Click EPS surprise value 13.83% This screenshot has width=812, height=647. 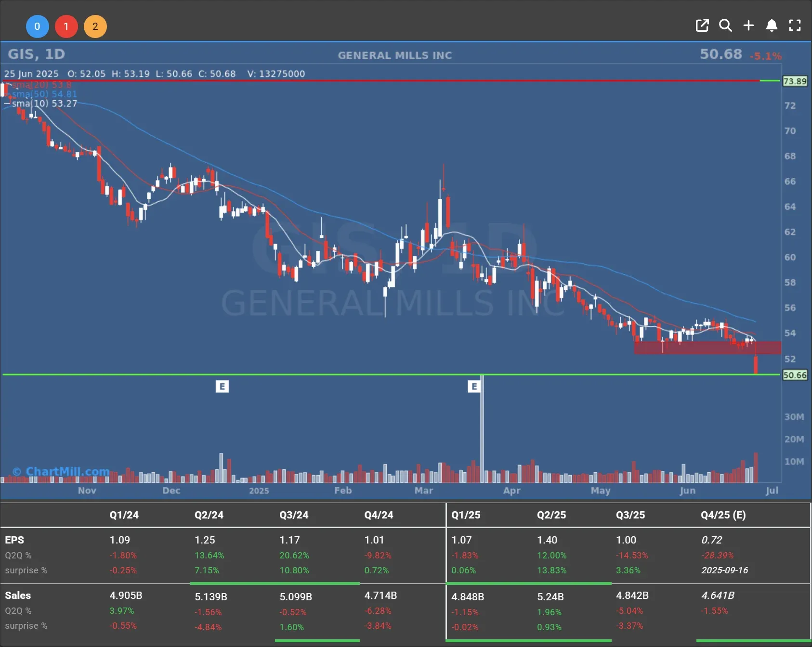(x=552, y=570)
